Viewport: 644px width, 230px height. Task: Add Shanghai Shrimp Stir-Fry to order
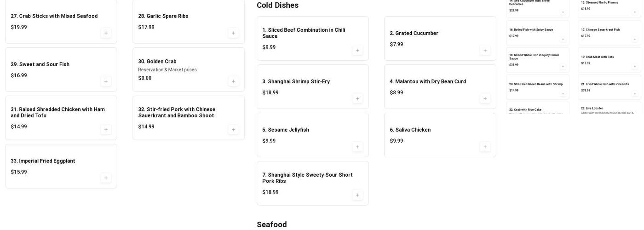coord(357,98)
